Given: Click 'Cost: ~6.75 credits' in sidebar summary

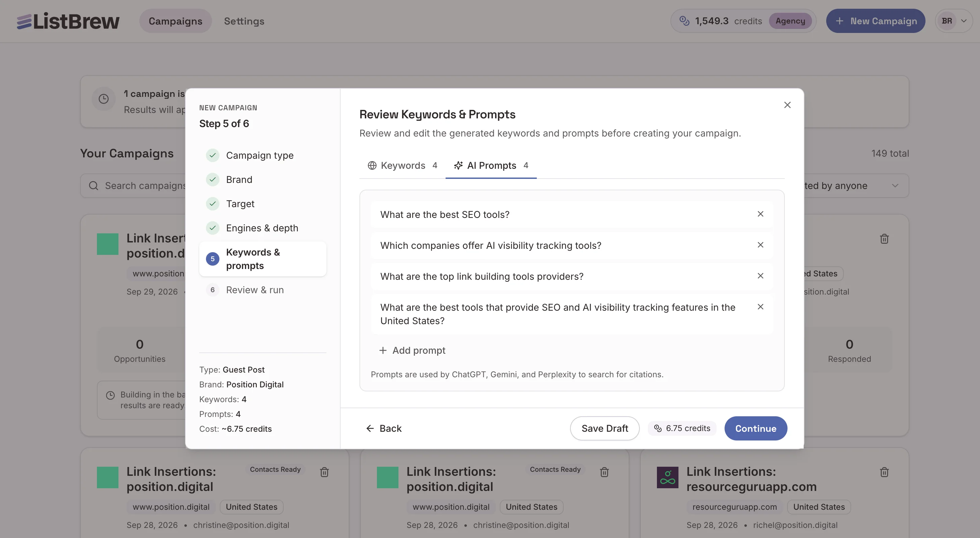Looking at the screenshot, I should (x=235, y=429).
